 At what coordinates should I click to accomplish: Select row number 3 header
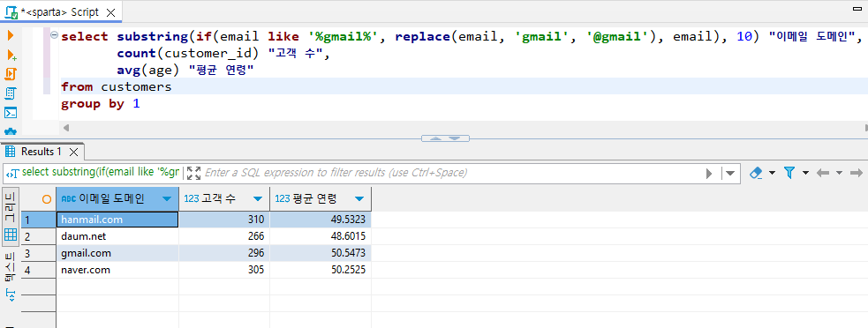38,253
